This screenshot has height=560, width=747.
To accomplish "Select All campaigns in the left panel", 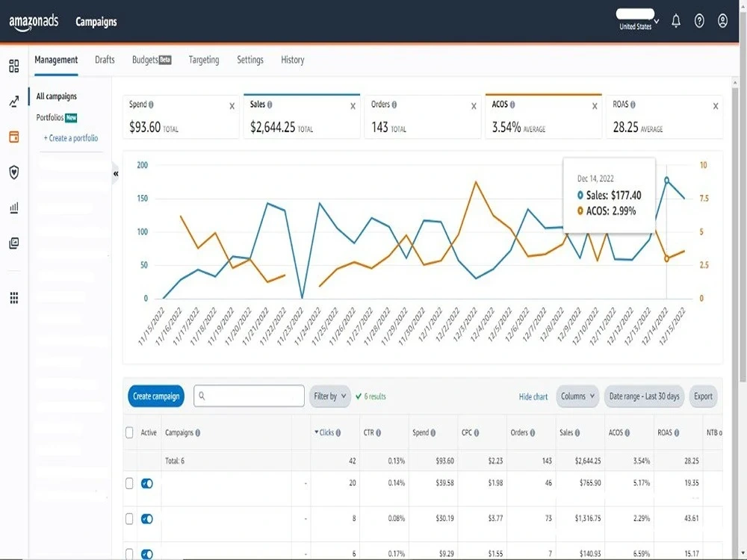I will (56, 96).
